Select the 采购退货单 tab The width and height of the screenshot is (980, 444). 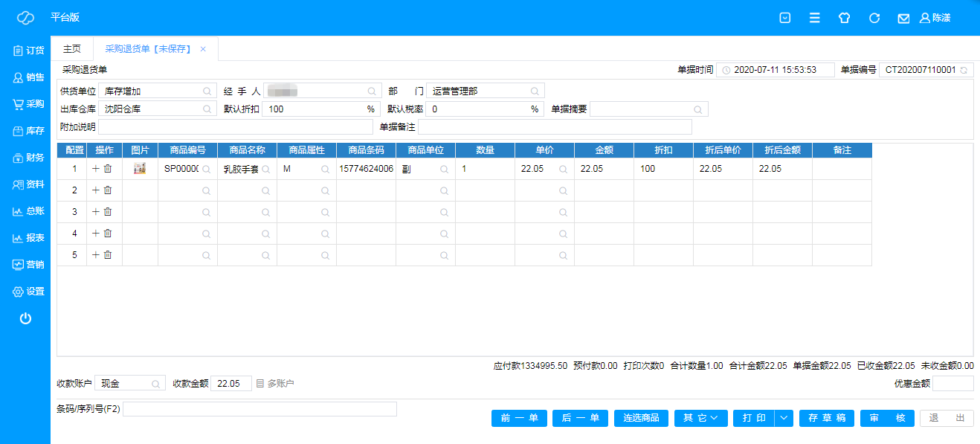[148, 49]
